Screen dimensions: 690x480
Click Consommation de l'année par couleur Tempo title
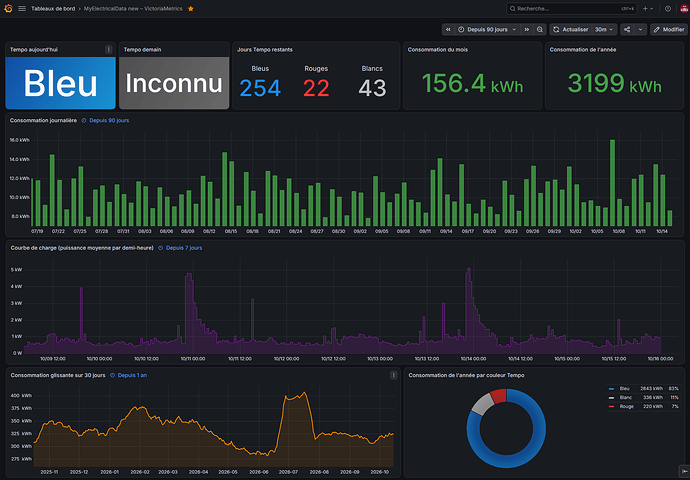[466, 375]
